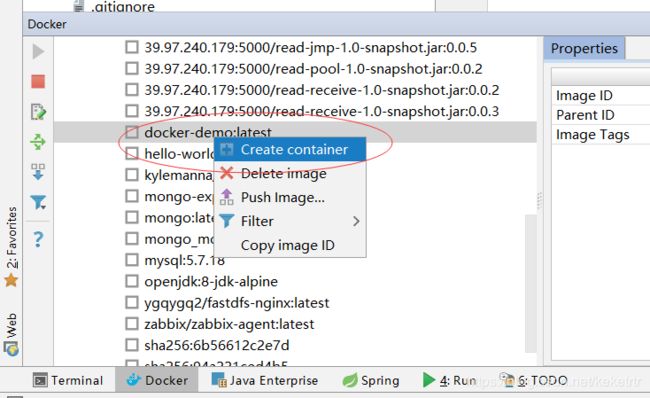Choose Push Image... from context menu
This screenshot has width=650, height=398.
tap(290, 197)
